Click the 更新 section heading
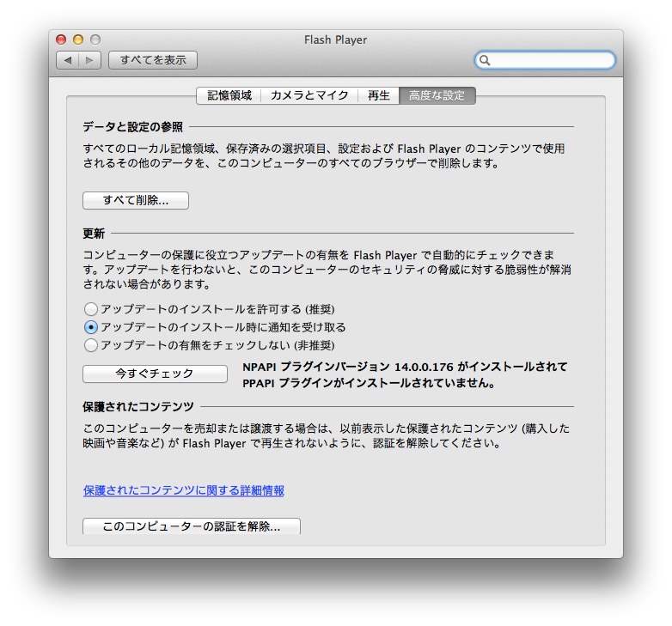The height and width of the screenshot is (626, 672). (94, 234)
